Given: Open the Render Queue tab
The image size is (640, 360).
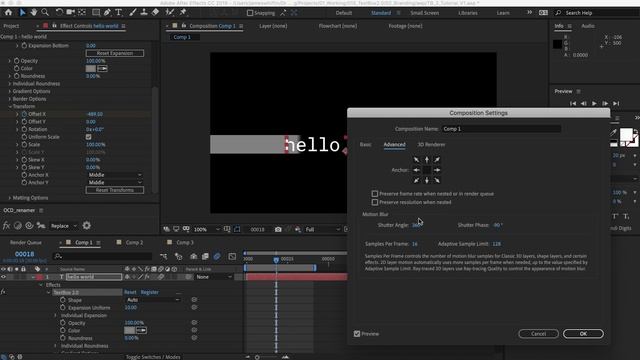Looking at the screenshot, I should (26, 242).
